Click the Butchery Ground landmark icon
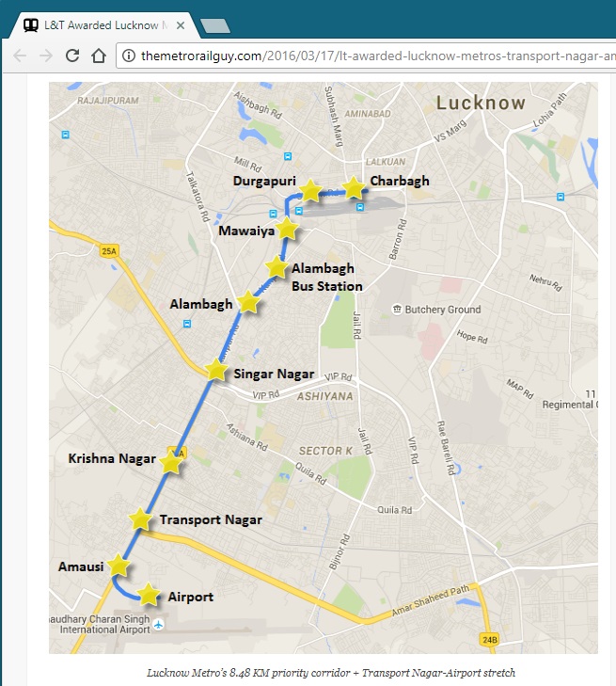 (397, 310)
